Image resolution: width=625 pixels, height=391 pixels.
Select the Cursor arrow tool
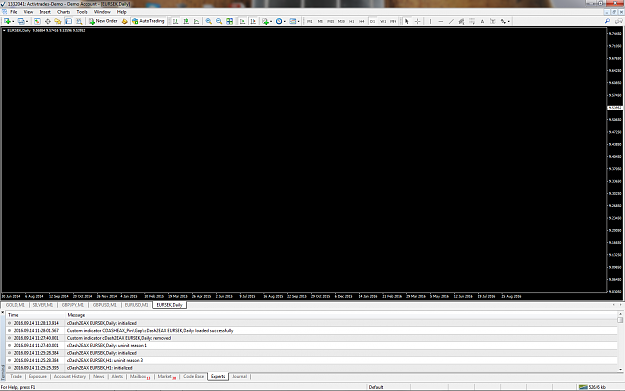407,21
